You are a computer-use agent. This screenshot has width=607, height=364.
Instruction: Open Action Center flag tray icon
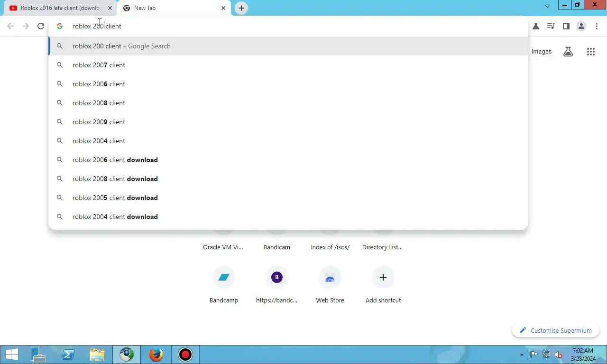tap(534, 355)
